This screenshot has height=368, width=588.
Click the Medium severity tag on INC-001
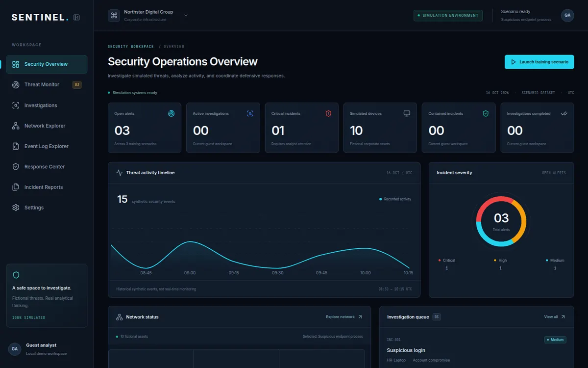coord(555,340)
